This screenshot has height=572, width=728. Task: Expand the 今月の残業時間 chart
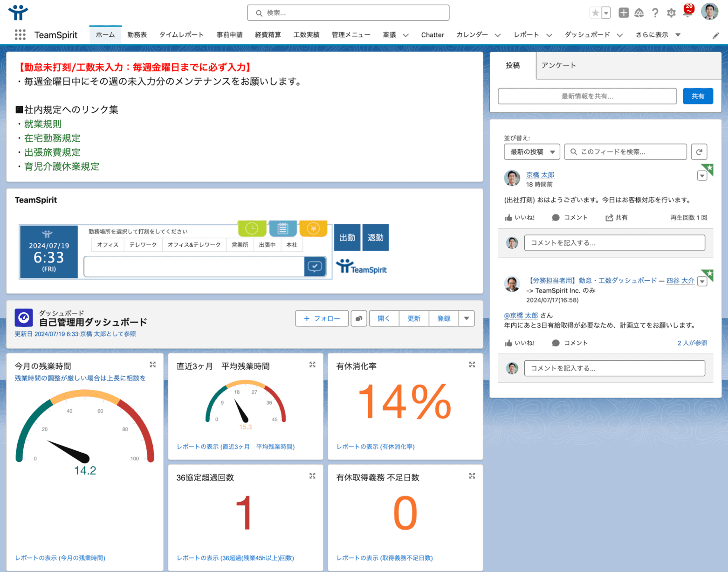tap(152, 365)
